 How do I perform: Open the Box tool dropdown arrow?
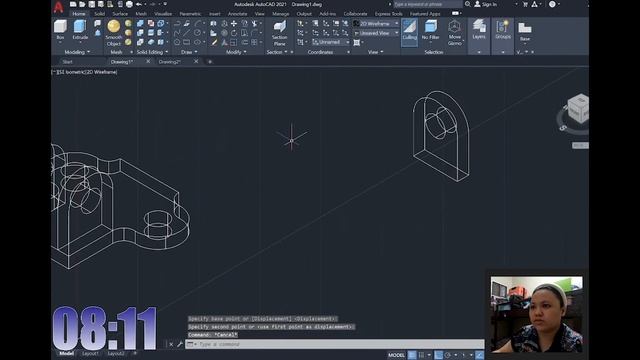point(60,42)
